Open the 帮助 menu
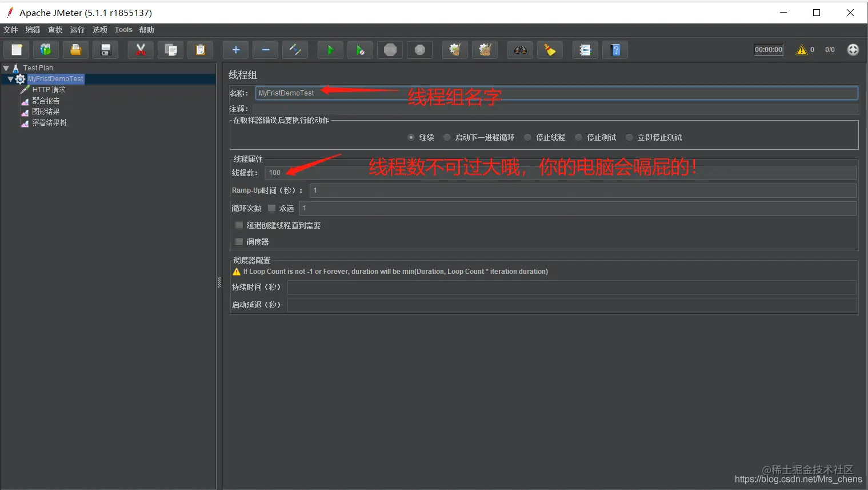Image resolution: width=868 pixels, height=490 pixels. [146, 30]
